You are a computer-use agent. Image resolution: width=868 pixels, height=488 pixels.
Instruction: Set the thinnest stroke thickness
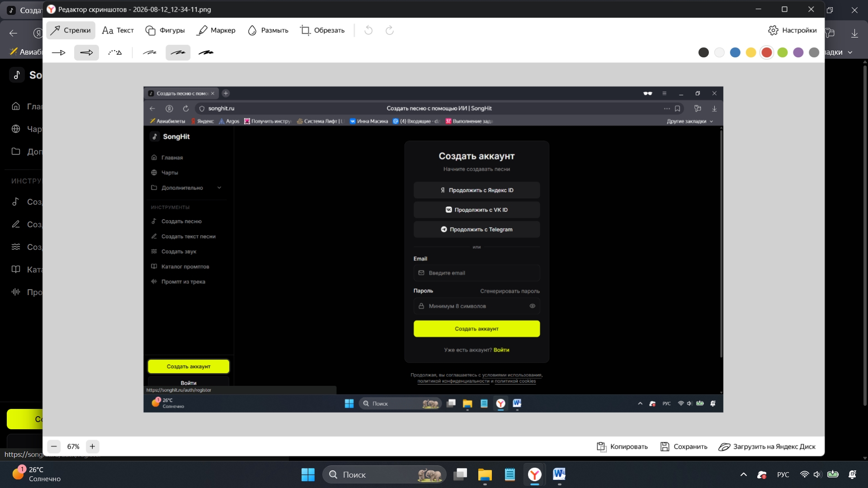[x=150, y=52]
